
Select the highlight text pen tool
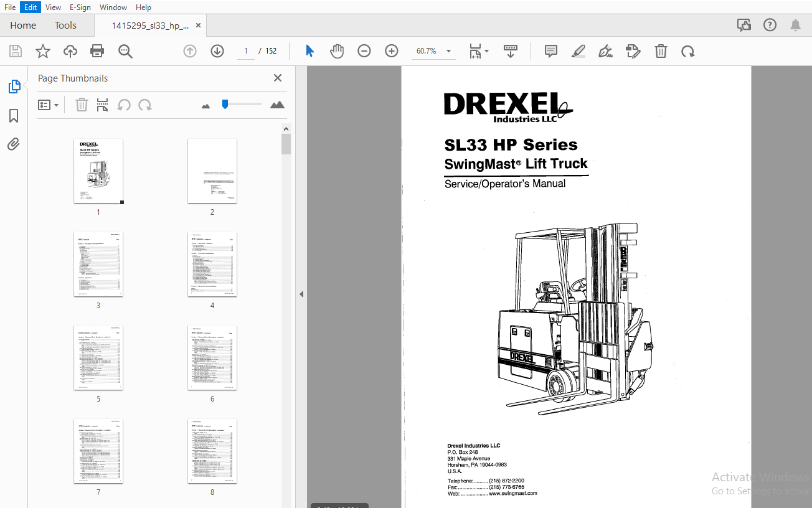(x=578, y=51)
